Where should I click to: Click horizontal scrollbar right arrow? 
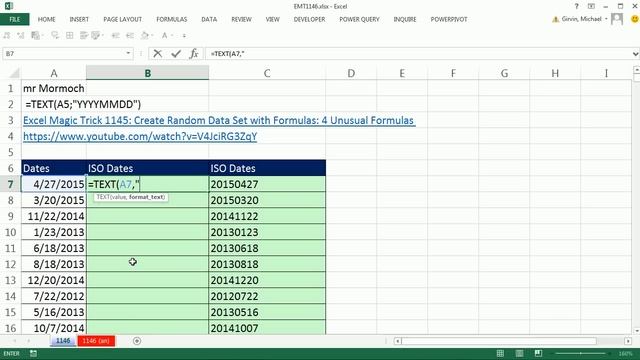[628, 341]
